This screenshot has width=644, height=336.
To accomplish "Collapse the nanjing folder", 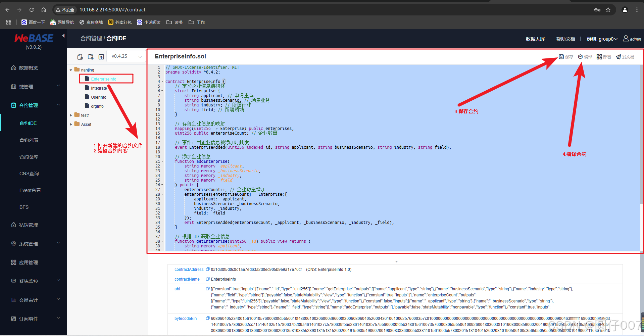I will click(71, 70).
